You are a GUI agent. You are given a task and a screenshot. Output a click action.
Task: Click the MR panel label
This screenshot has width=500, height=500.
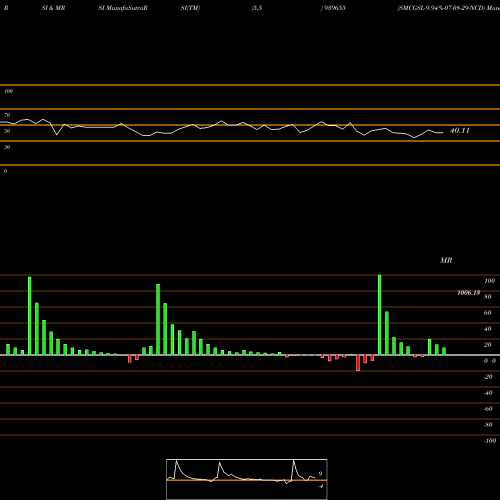point(446,260)
